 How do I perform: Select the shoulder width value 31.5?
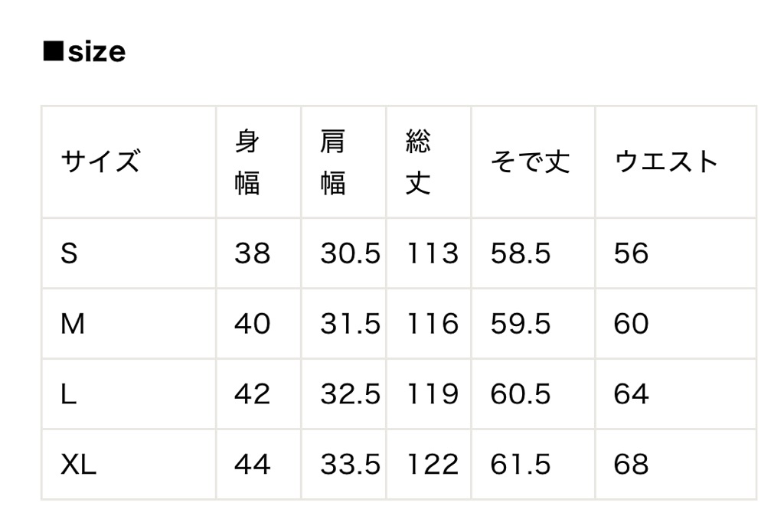[x=350, y=324]
